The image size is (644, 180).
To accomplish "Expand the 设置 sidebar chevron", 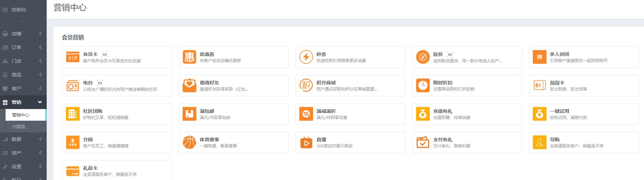I will point(41,167).
